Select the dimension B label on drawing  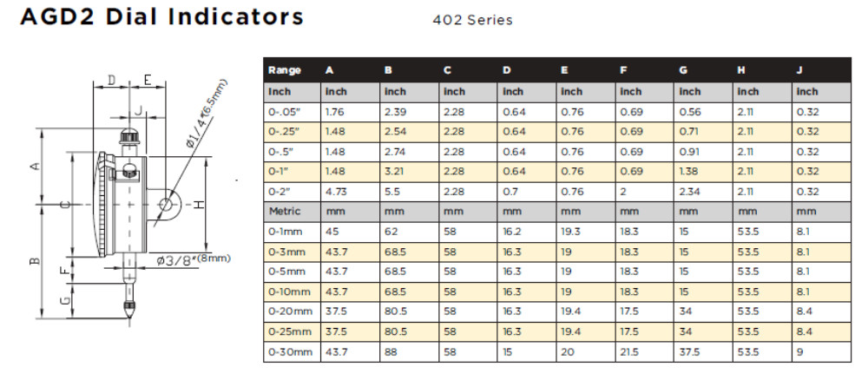click(35, 260)
